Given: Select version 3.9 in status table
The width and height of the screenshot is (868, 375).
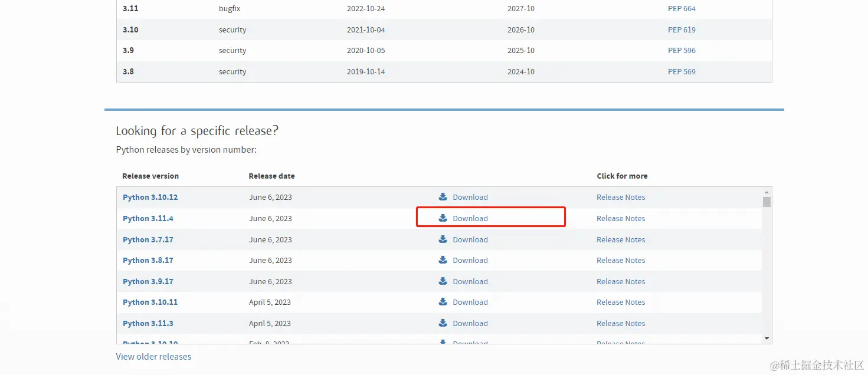Looking at the screenshot, I should 128,50.
